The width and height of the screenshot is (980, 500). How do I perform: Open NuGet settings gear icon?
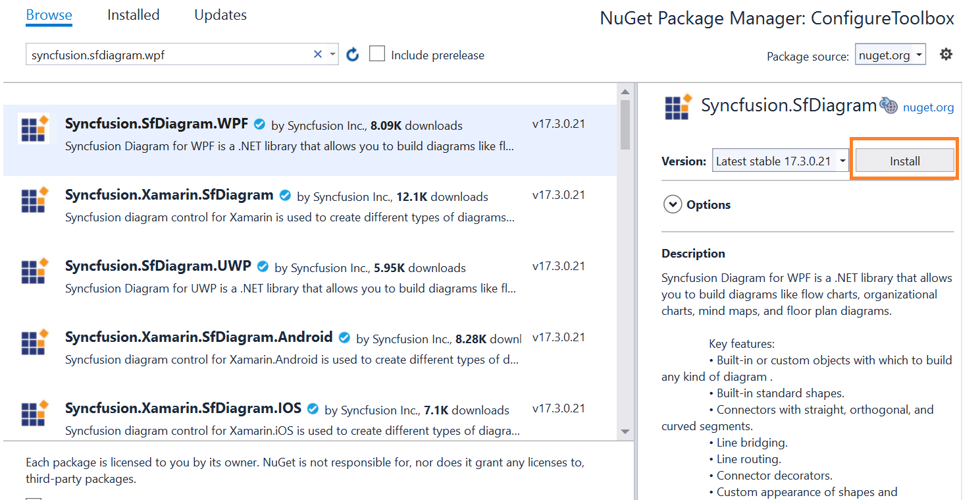pyautogui.click(x=946, y=55)
